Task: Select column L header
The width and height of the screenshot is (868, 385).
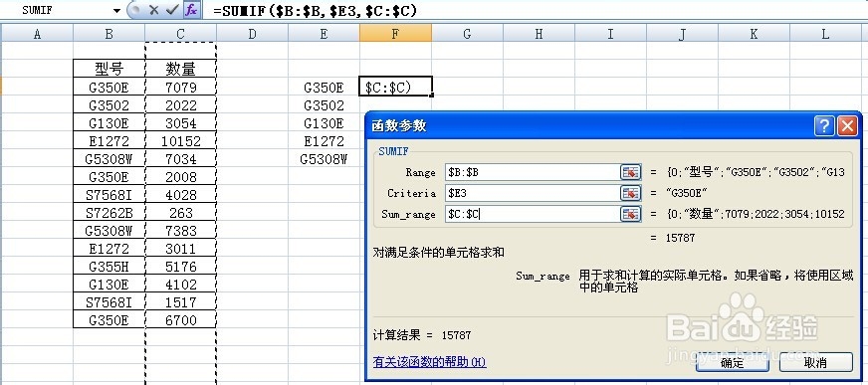Action: tap(825, 34)
